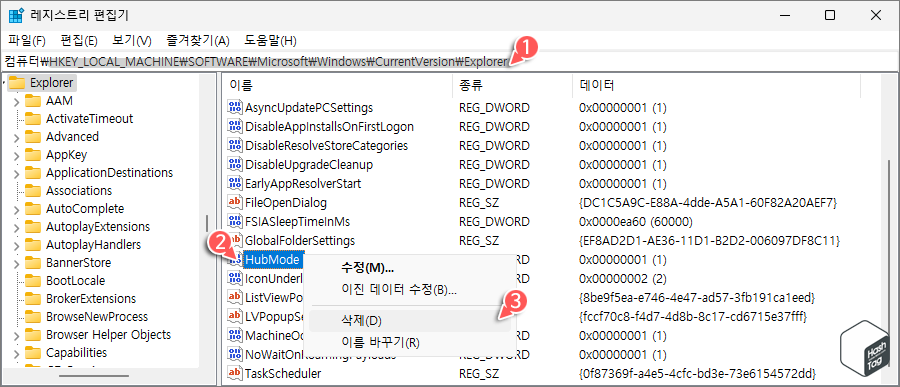
Task: Expand the AutoplayHandlers key
Action: pos(16,245)
